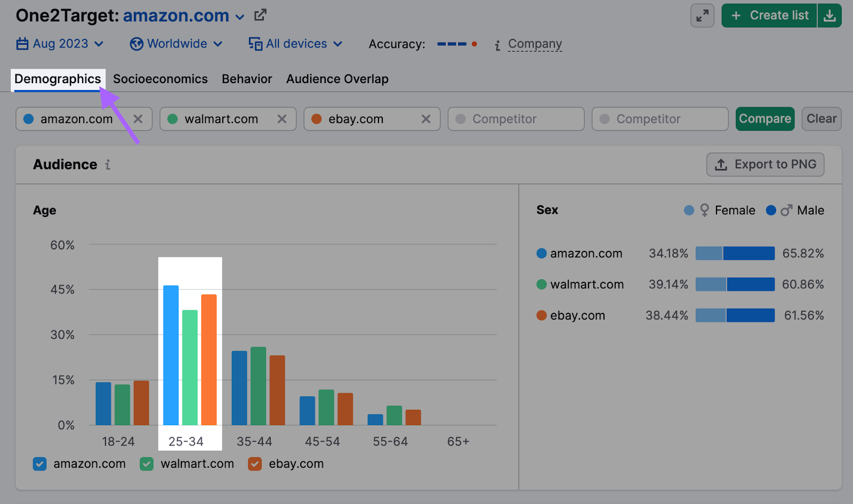
Task: Open the Audience Overlap tab
Action: (337, 79)
